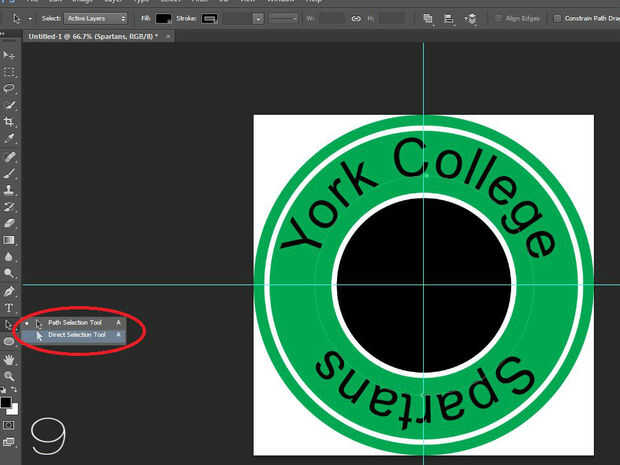Select the Brush tool
The height and width of the screenshot is (465, 620).
(9, 173)
